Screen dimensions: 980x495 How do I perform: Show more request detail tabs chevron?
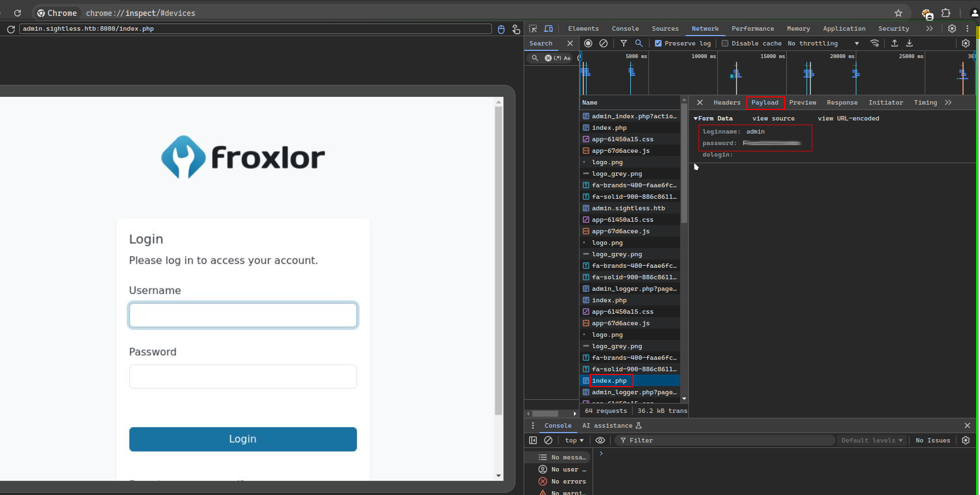tap(948, 102)
